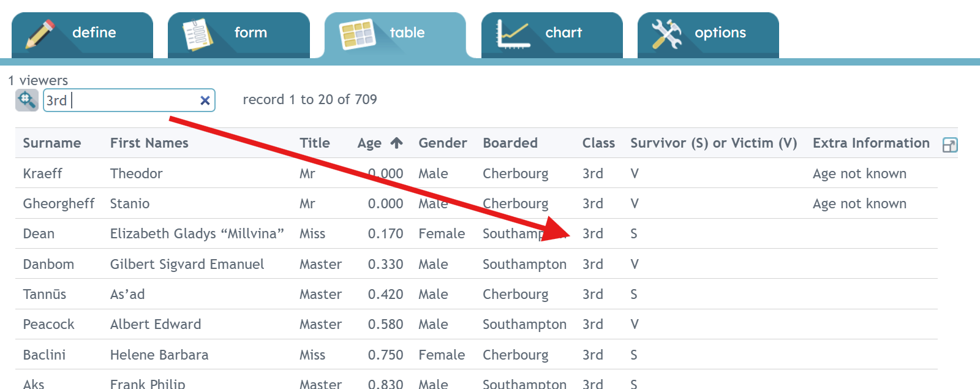Screen dimensions: 980x389
Task: Click the magnifier search icon beside filter box
Action: [27, 100]
